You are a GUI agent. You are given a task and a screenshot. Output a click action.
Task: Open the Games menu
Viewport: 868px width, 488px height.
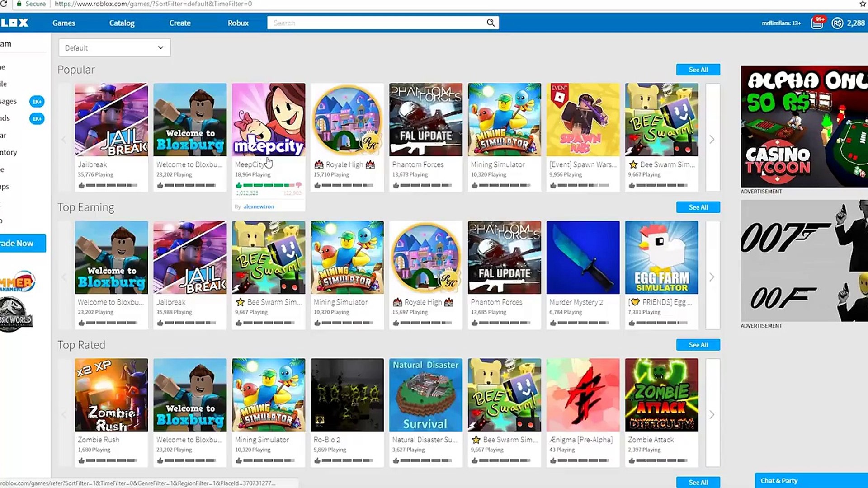click(x=64, y=23)
